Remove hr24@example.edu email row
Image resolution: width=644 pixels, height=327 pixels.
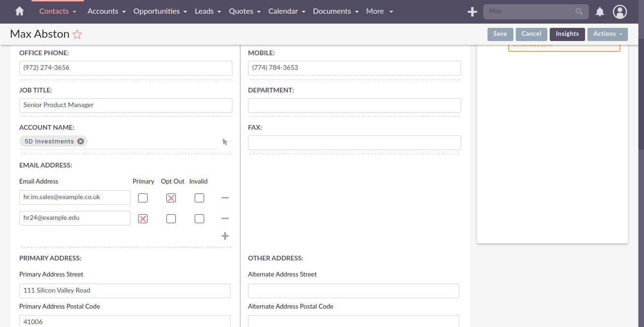point(225,218)
